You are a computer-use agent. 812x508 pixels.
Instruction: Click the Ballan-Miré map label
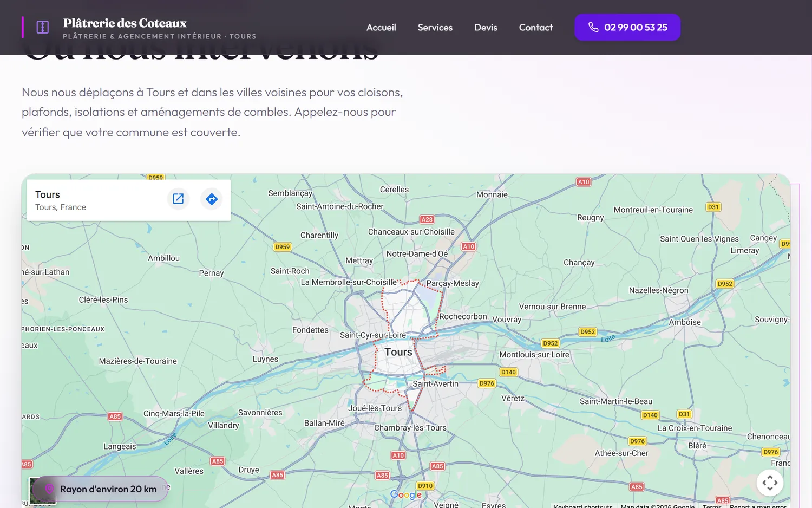[x=324, y=423]
